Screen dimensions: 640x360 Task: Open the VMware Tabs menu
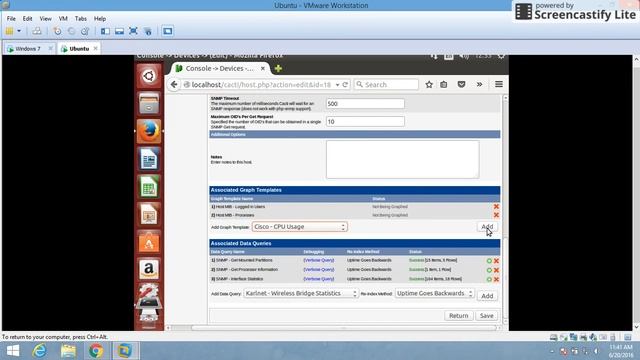(80, 19)
